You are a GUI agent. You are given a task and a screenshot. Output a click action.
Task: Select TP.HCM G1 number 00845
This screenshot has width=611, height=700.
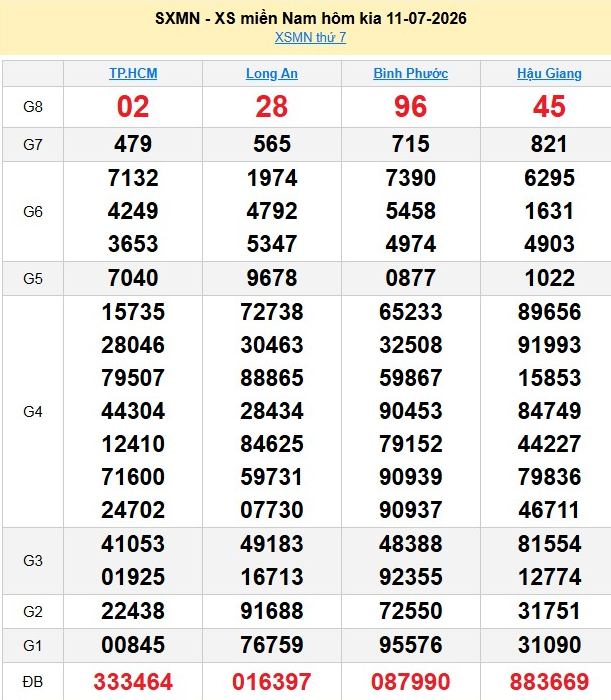(x=133, y=645)
